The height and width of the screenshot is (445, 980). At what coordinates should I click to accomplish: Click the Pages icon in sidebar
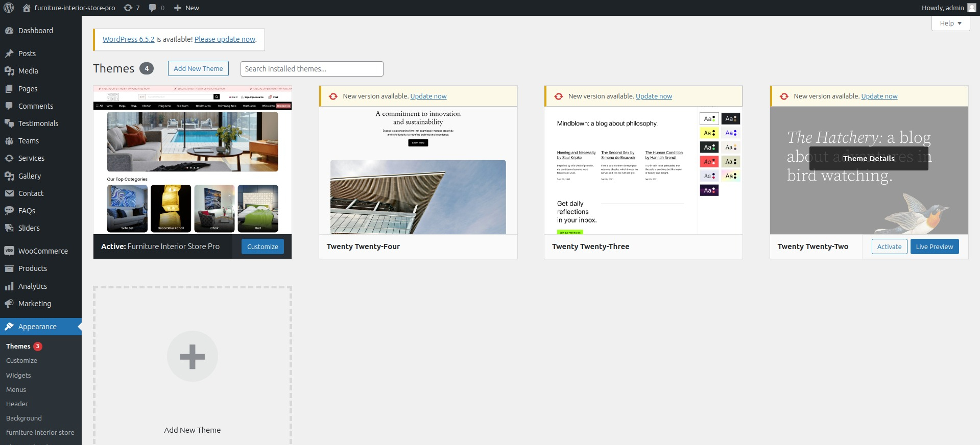(9, 88)
